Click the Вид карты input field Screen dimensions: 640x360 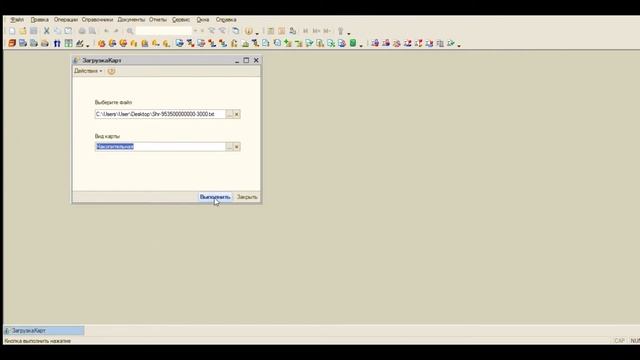point(160,147)
